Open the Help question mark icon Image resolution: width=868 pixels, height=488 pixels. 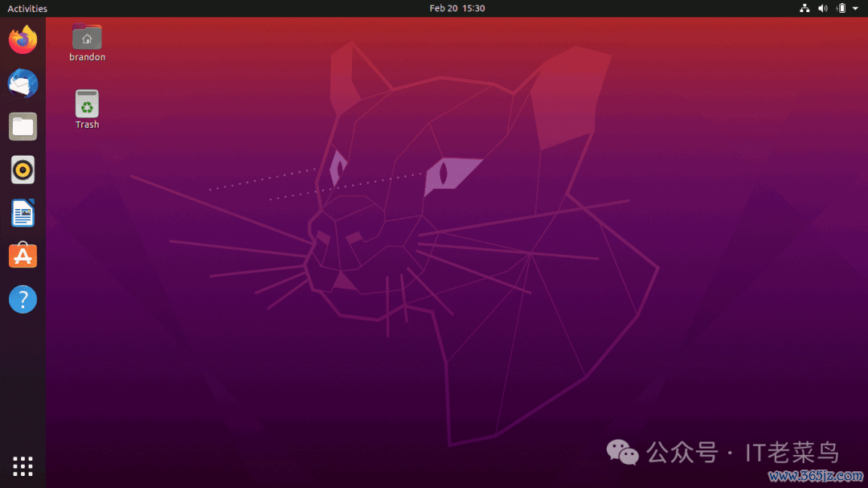tap(23, 299)
